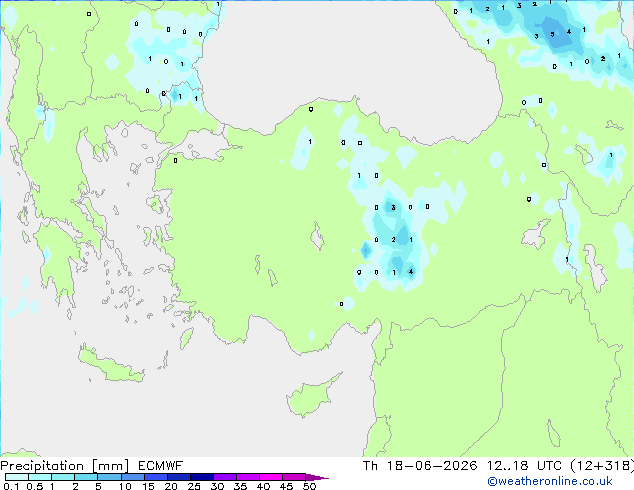This screenshot has height=490, width=634.
Task: Pick the 2–5 mm legend color swatch
Action: tap(86, 477)
